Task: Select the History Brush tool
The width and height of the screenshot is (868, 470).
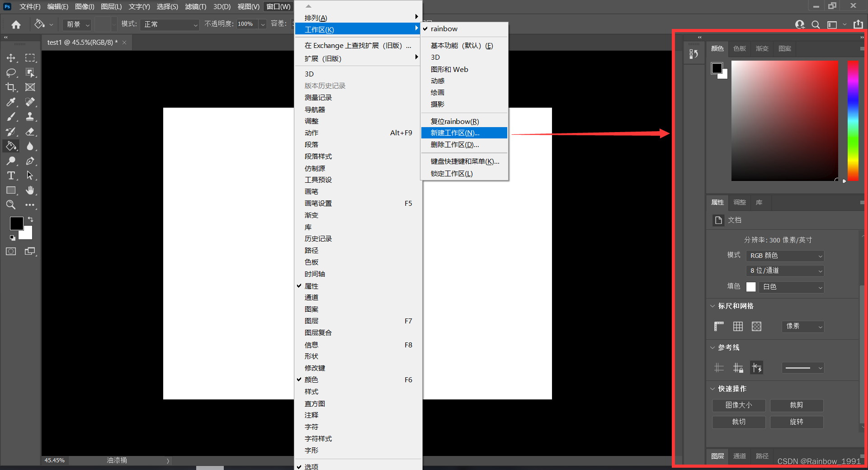Action: (x=11, y=132)
